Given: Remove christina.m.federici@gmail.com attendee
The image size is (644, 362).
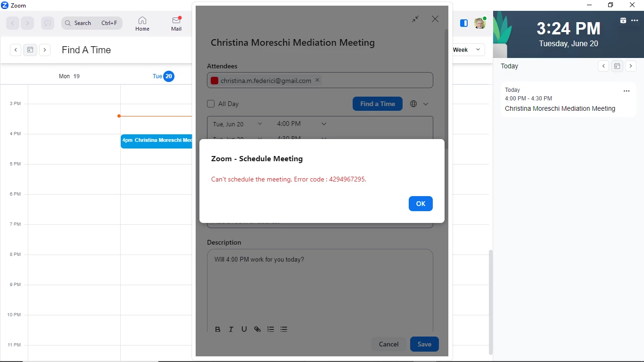Looking at the screenshot, I should coord(317,80).
